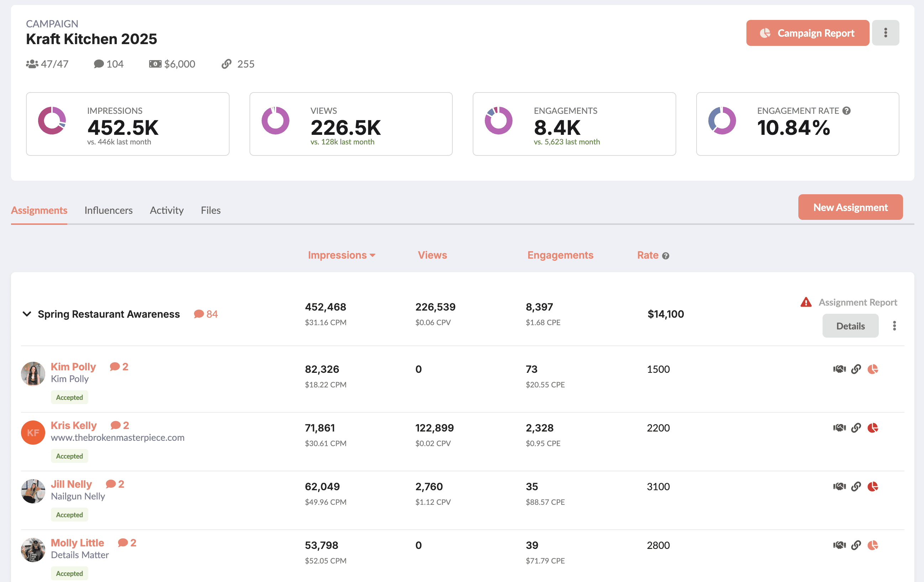The width and height of the screenshot is (924, 582).
Task: Click Jill Nelly handshake agreement icon
Action: tap(839, 487)
